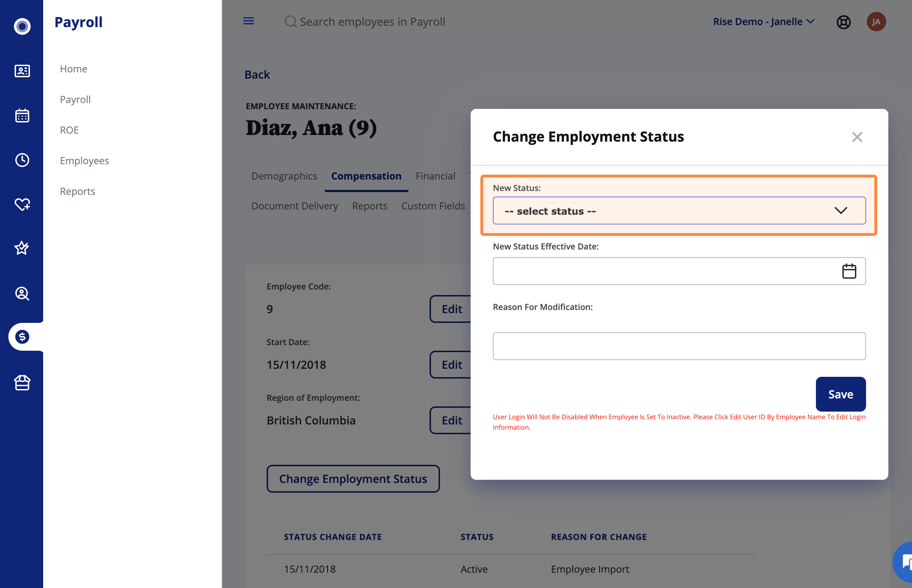Focus the Reason For Modification field
The image size is (912, 588).
tap(679, 346)
